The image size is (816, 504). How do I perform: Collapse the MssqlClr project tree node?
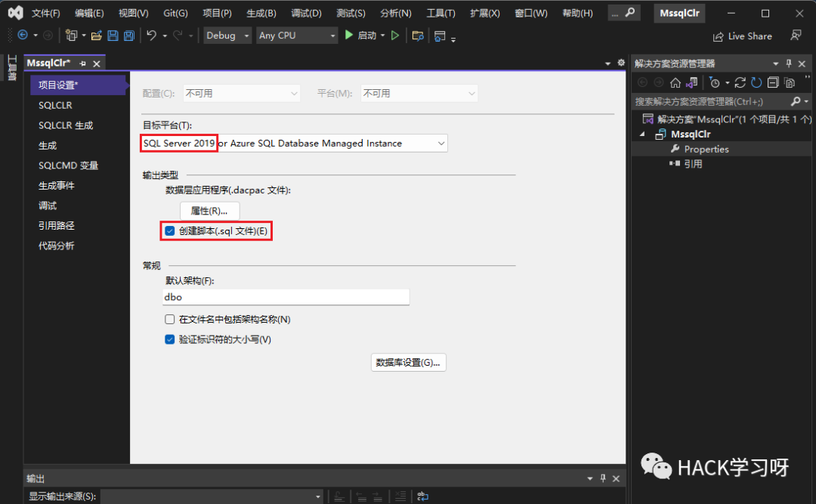pyautogui.click(x=642, y=135)
